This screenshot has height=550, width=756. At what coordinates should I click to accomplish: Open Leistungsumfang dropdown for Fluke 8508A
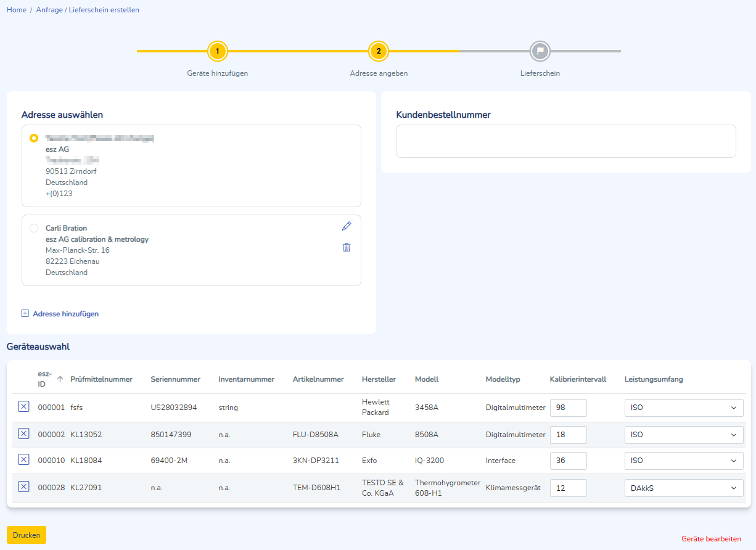pyautogui.click(x=683, y=435)
